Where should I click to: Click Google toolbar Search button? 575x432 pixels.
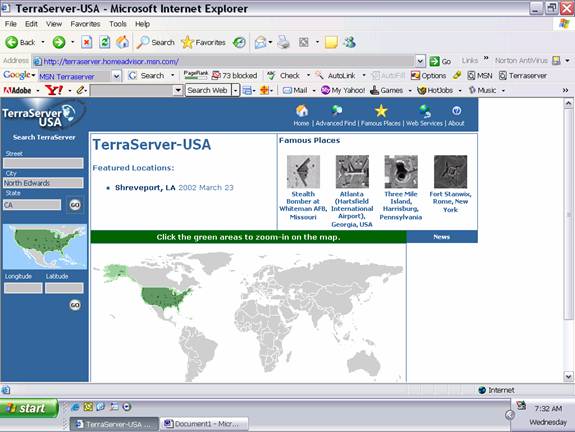click(x=148, y=76)
